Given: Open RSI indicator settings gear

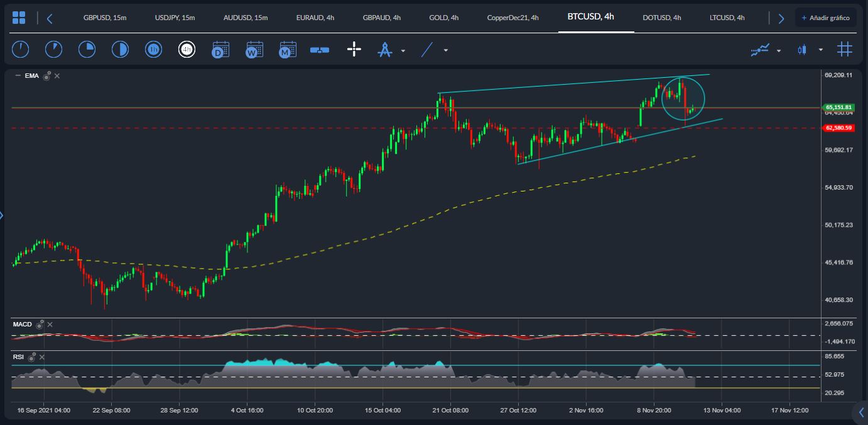Looking at the screenshot, I should point(32,357).
